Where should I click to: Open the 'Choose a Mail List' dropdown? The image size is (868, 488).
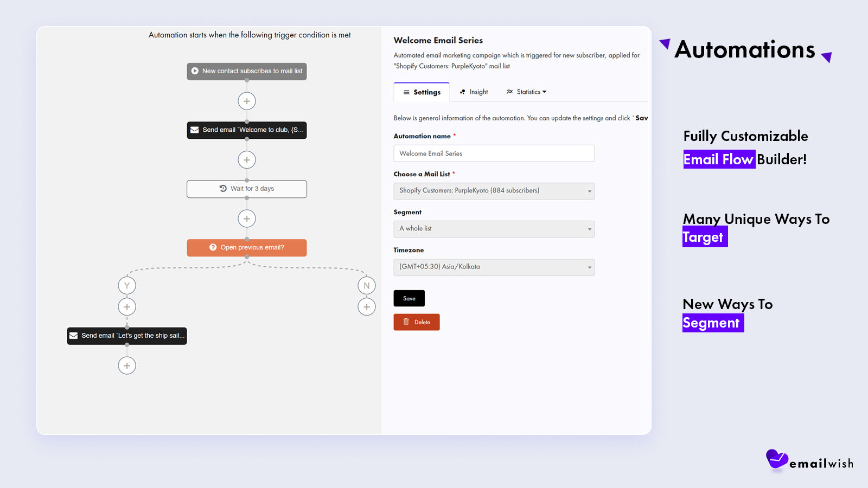click(494, 191)
